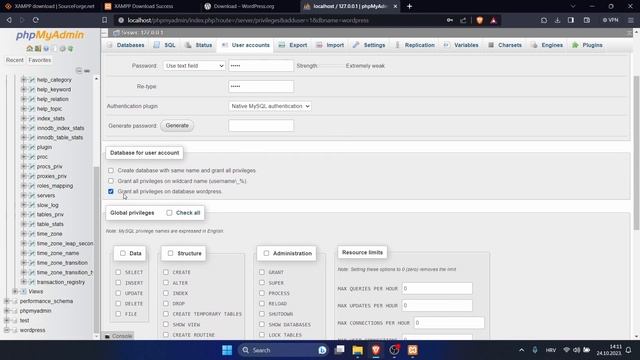Tick the Data group checkbox
The height and width of the screenshot is (360, 640).
click(122, 253)
